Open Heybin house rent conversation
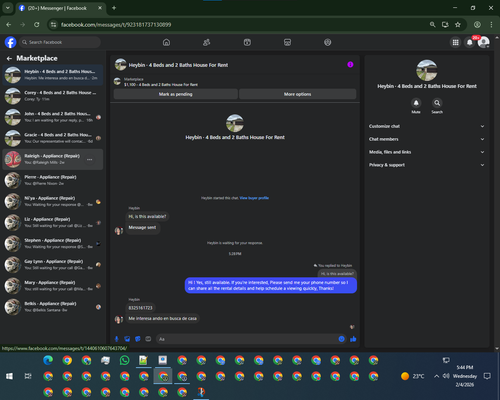 coord(53,75)
